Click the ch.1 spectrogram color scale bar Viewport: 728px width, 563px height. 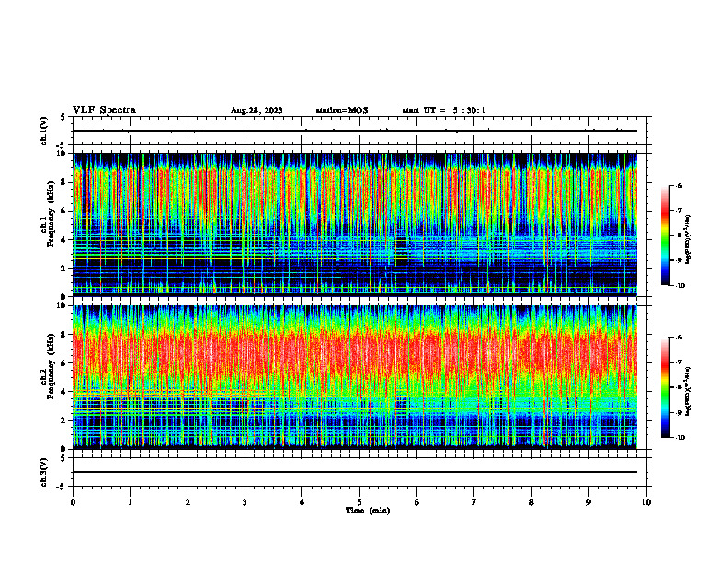[665, 236]
